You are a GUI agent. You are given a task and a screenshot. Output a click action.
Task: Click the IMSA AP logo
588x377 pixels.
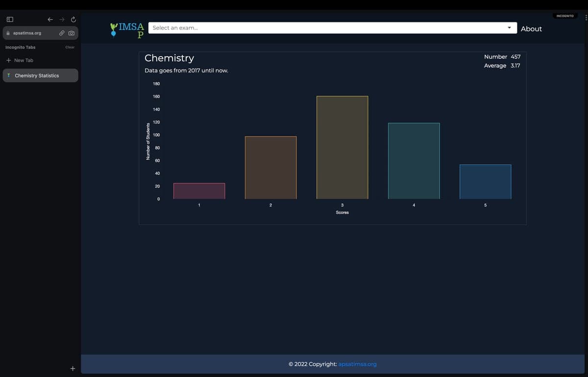128,29
